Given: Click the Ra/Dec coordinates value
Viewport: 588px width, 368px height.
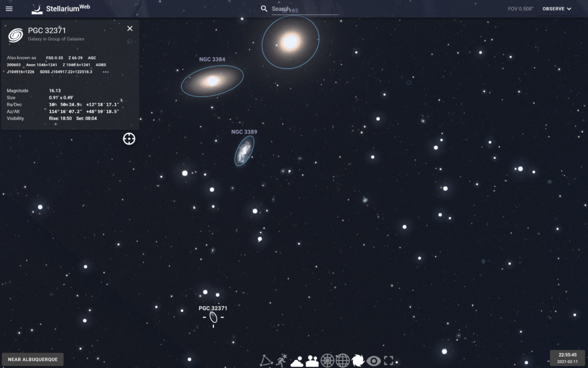Looking at the screenshot, I should pos(84,105).
